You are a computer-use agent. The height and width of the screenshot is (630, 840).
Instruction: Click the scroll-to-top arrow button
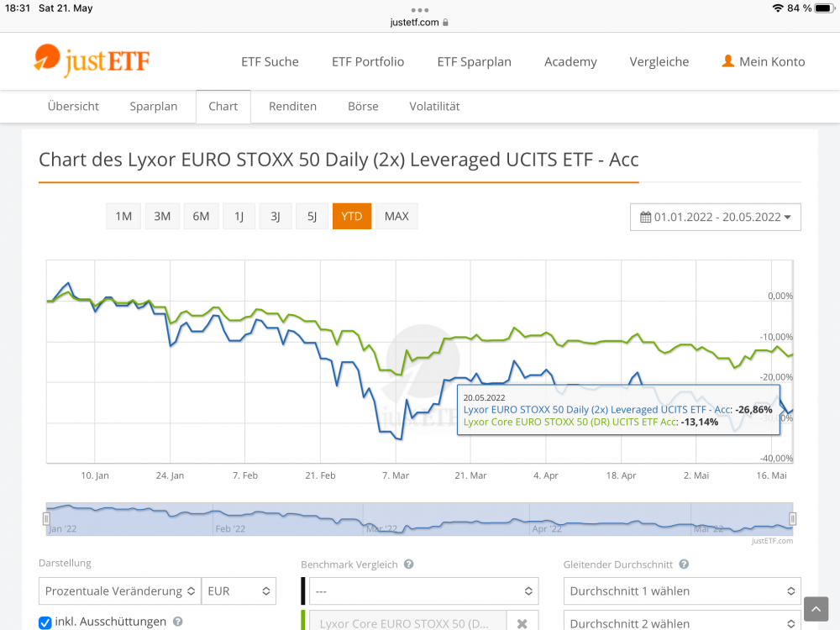pos(816,609)
